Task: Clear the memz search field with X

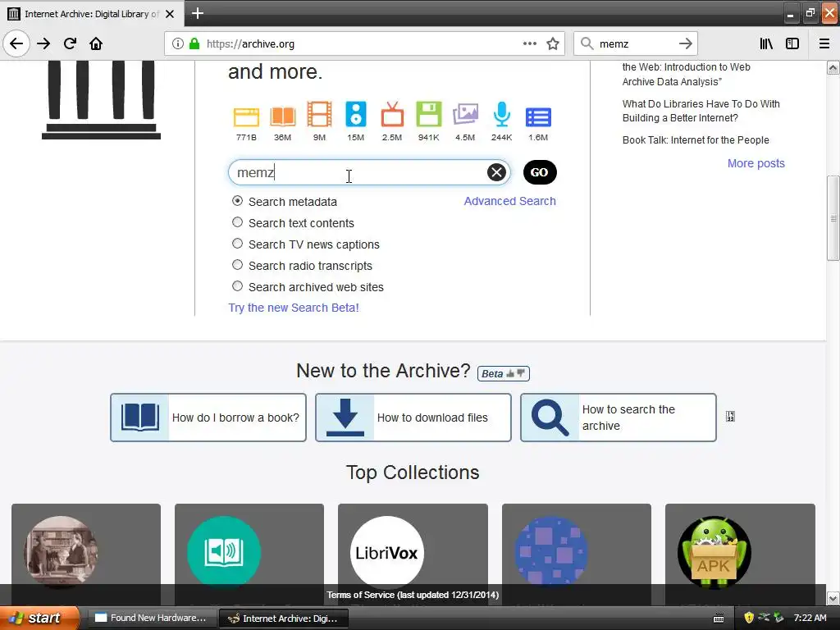Action: pyautogui.click(x=496, y=172)
